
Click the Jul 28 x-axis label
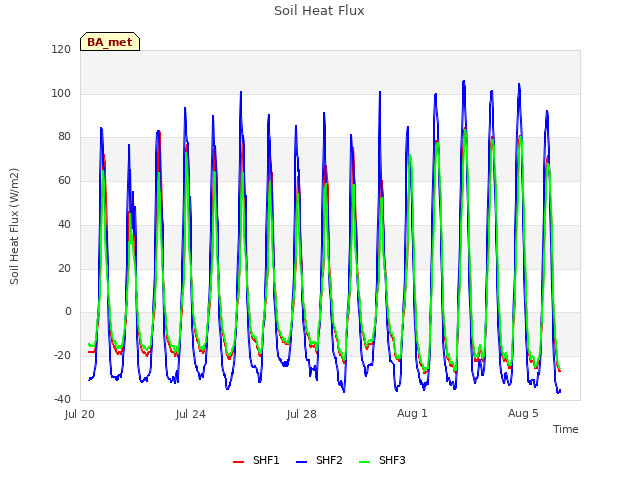(302, 414)
